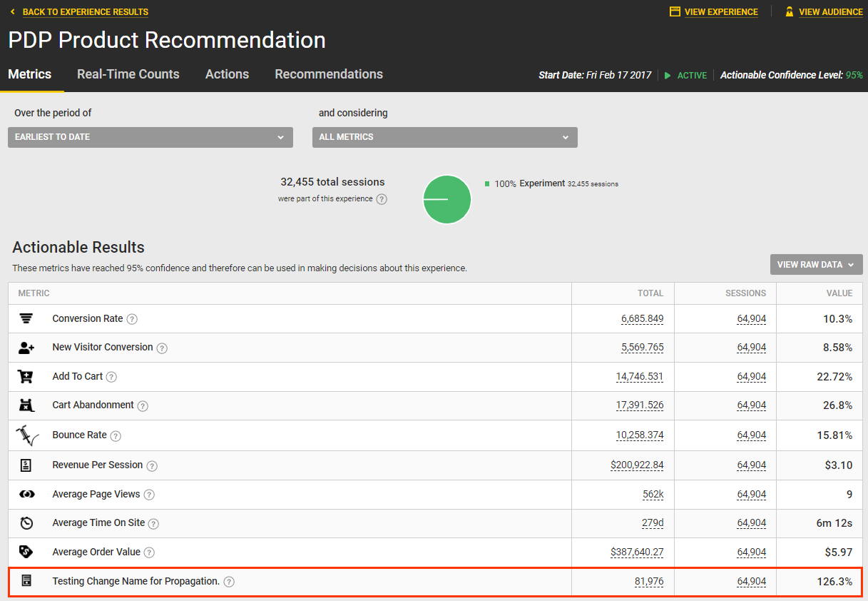Open the View Audience link
The height and width of the screenshot is (601, 868).
coord(831,12)
